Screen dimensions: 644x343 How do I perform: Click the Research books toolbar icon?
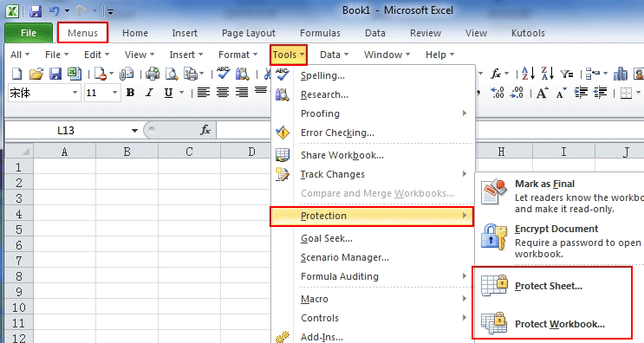pos(243,74)
